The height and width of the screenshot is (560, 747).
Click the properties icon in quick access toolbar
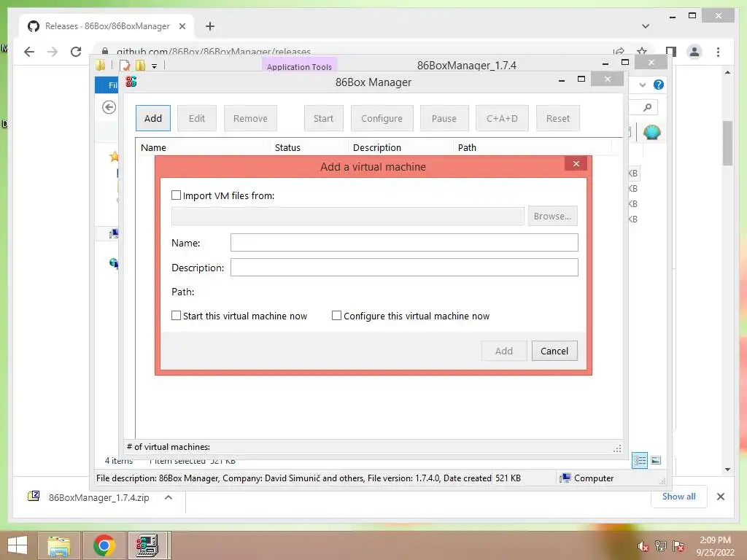(x=125, y=65)
